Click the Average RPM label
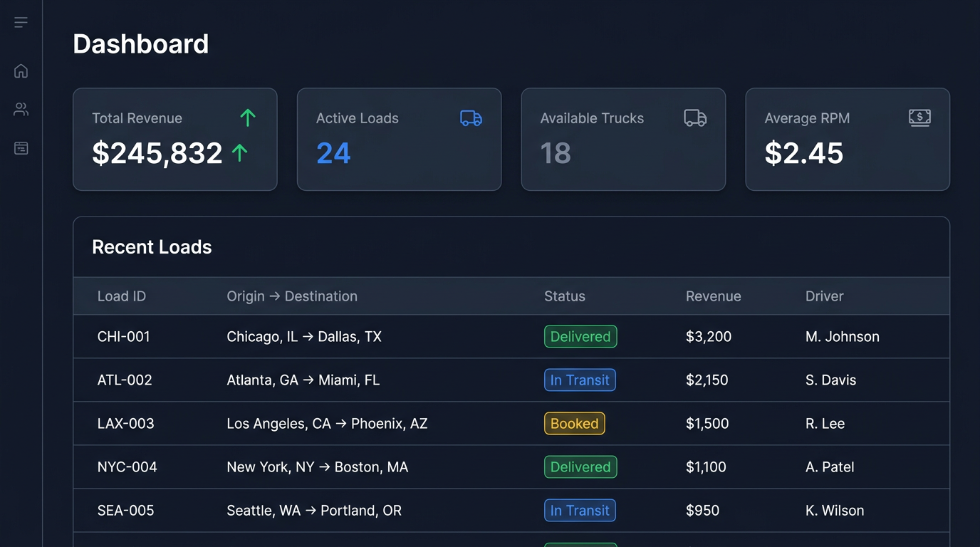Viewport: 980px width, 547px height. pos(807,118)
